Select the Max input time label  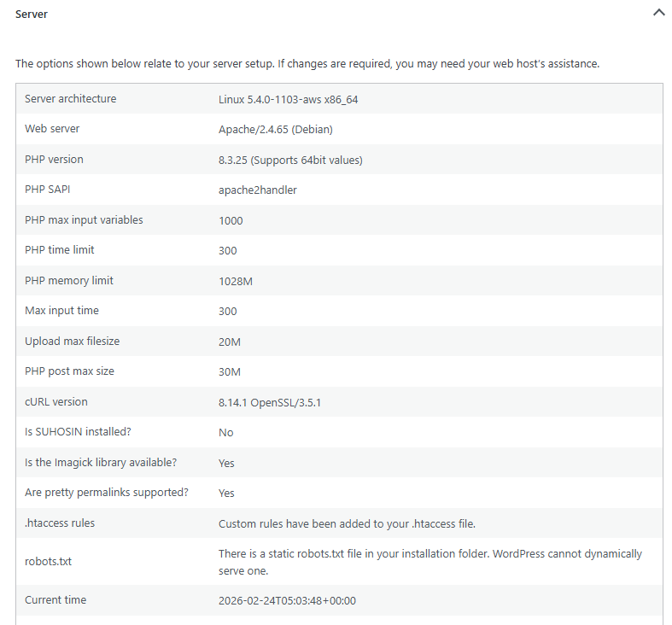click(61, 310)
